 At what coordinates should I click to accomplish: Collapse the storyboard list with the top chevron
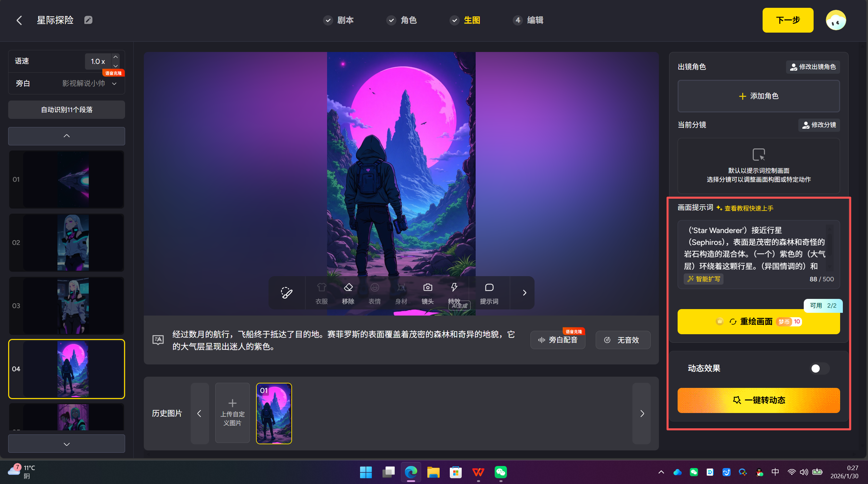coord(66,136)
